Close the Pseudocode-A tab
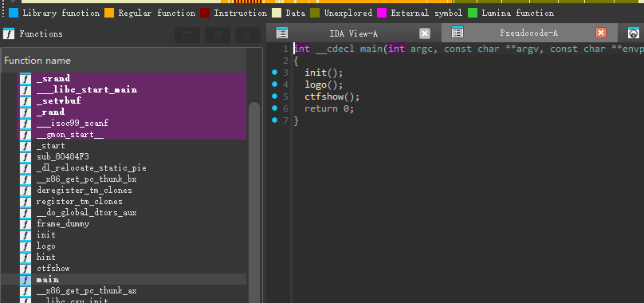Viewport: 644px width, 303px height. (601, 33)
